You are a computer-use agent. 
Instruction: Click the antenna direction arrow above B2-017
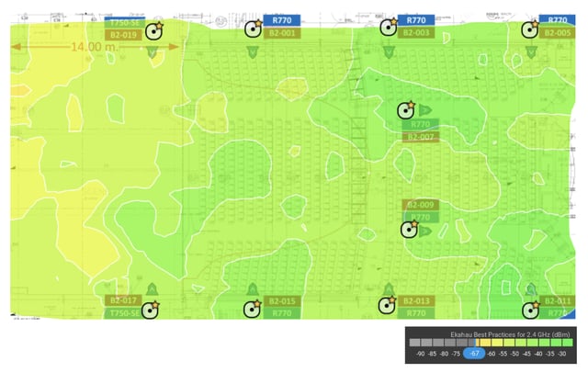152,289
